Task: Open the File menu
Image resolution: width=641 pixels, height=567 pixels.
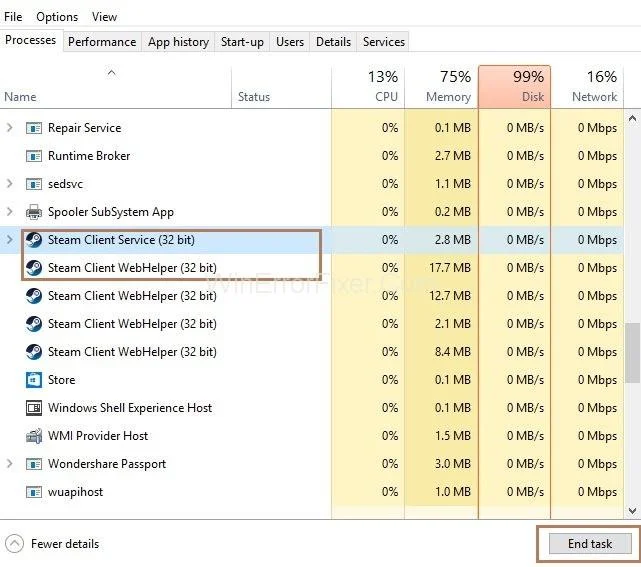Action: [x=13, y=17]
